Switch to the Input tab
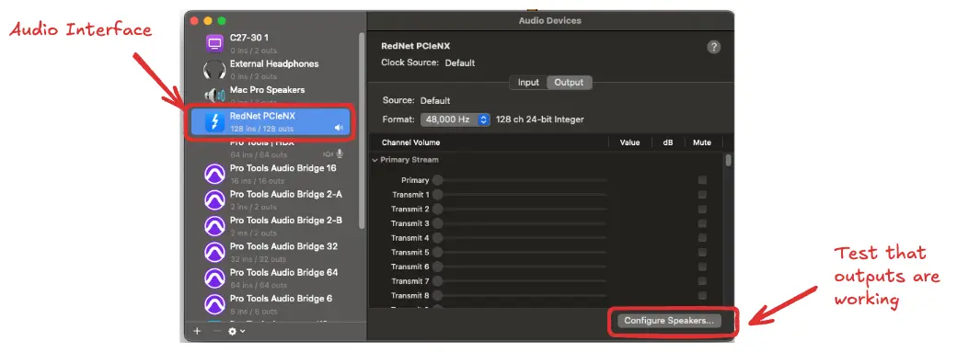 tap(528, 83)
